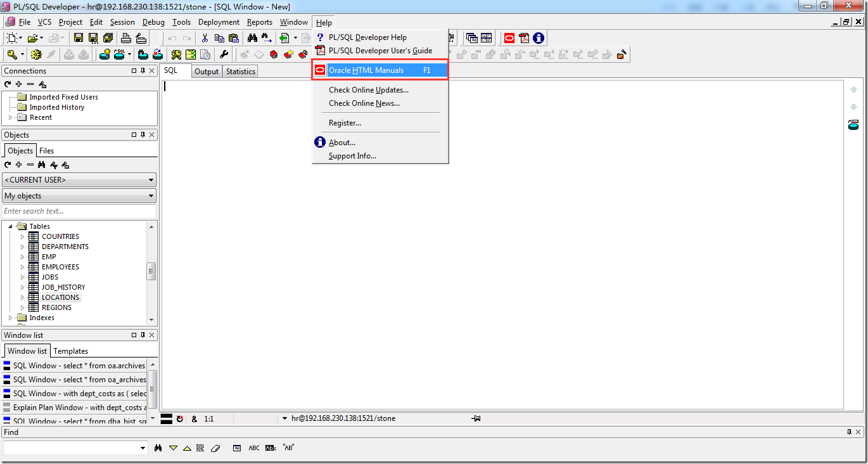
Task: Switch to the Statistics tab
Action: click(241, 72)
